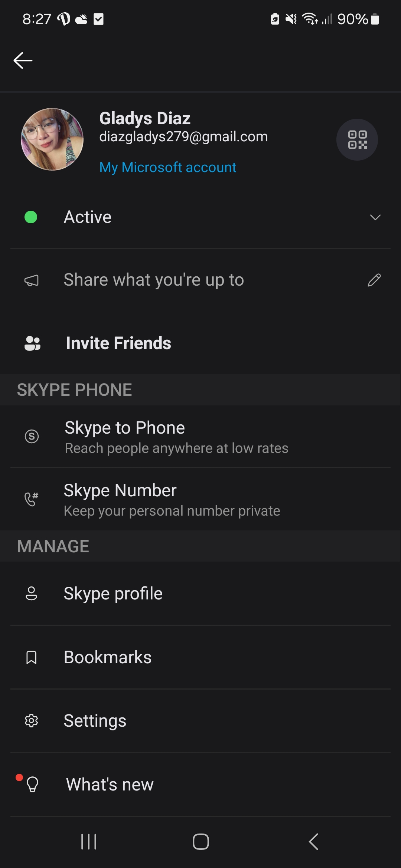The height and width of the screenshot is (868, 401).
Task: Tap Gladys Diaz profile picture
Action: point(52,139)
